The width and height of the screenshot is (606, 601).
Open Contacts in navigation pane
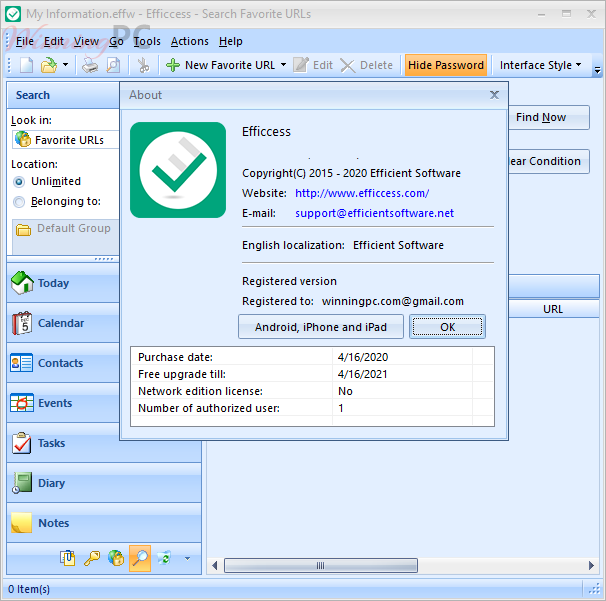[63, 363]
